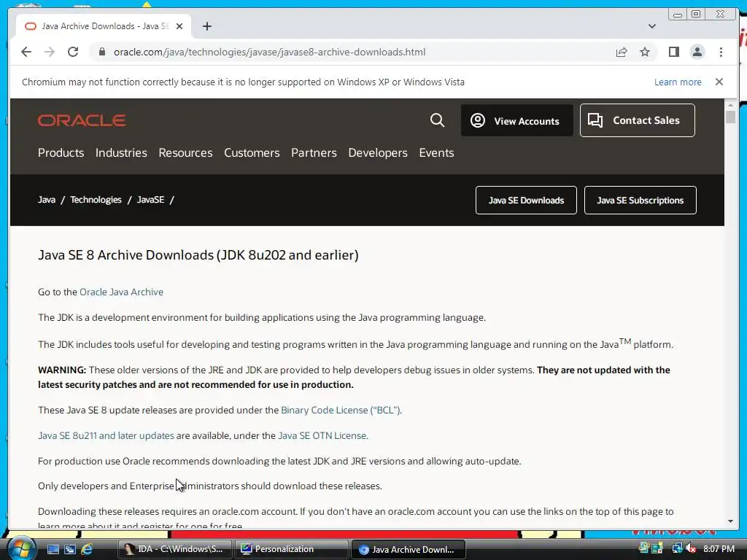Image resolution: width=747 pixels, height=560 pixels.
Task: Click the Contact Sales button
Action: click(x=637, y=120)
